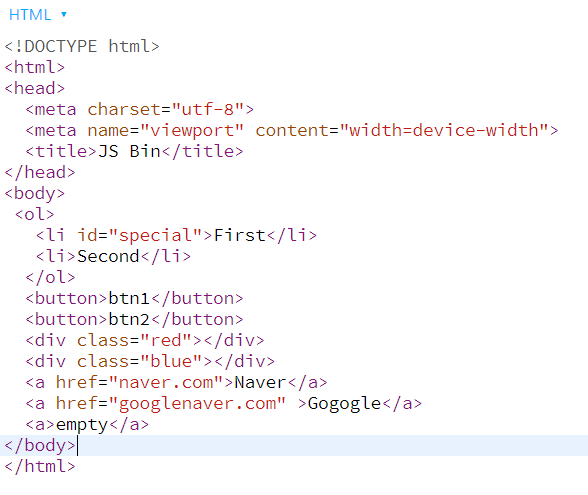
Task: Click the HTML panel label
Action: [30, 15]
